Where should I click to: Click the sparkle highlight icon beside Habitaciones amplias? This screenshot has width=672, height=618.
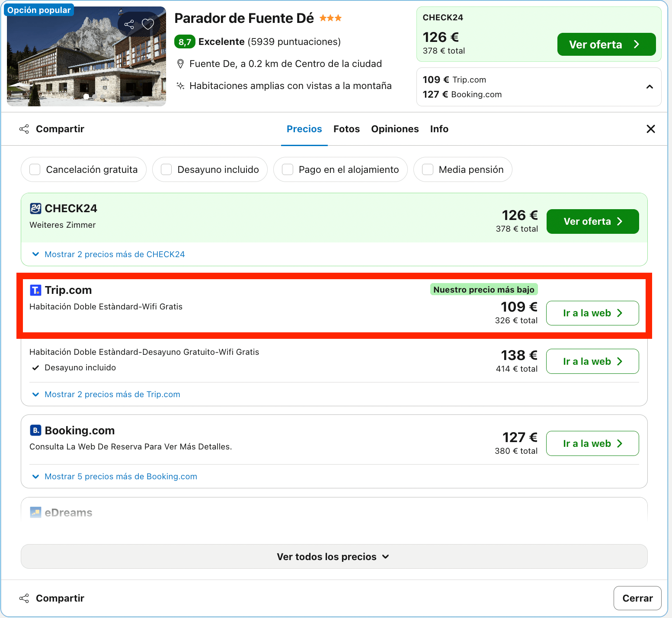point(181,86)
